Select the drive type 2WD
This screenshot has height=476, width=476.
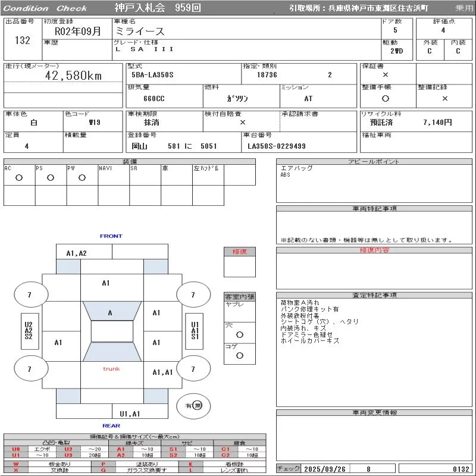click(x=397, y=51)
